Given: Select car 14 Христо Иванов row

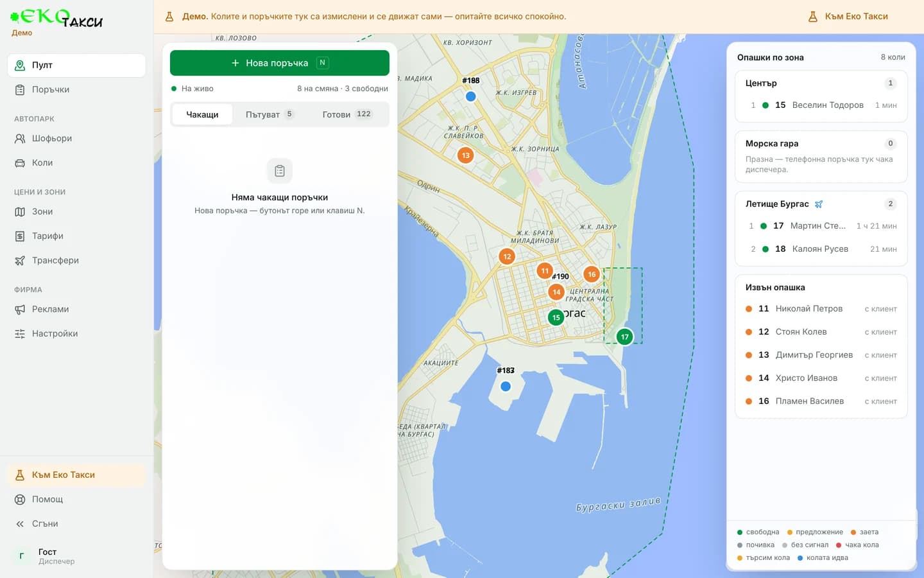Looking at the screenshot, I should click(821, 378).
